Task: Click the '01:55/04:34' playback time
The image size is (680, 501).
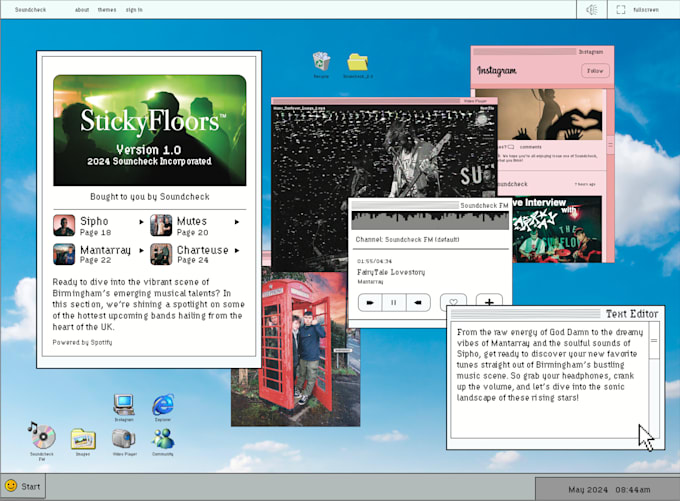Action: [374, 261]
